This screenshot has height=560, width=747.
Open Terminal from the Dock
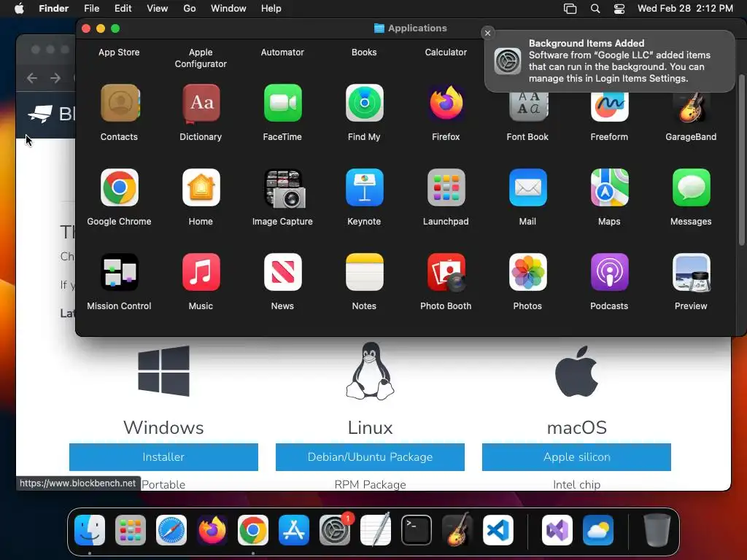coord(417,530)
